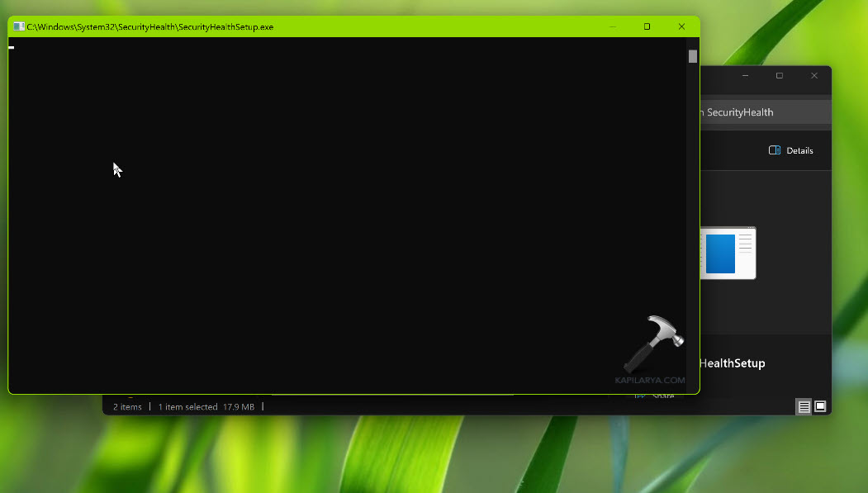Click the console title bar path text
868x493 pixels.
(149, 26)
